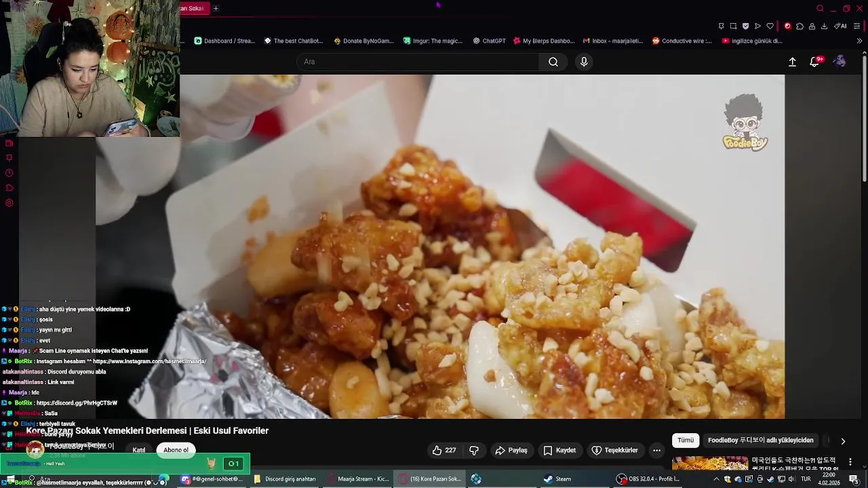Viewport: 868px width, 488px height.
Task: Open the instagram.com/hasmetlimaarja link in chat
Action: [x=149, y=361]
